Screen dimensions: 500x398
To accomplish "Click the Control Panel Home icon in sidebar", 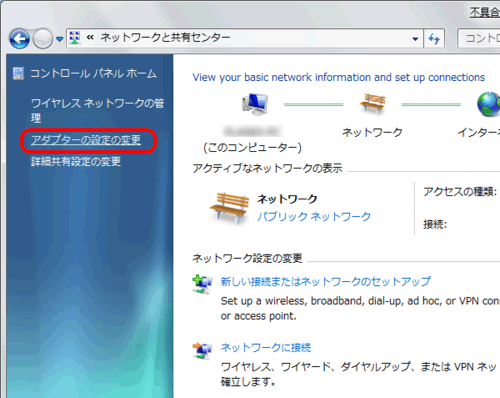I will coord(18,73).
